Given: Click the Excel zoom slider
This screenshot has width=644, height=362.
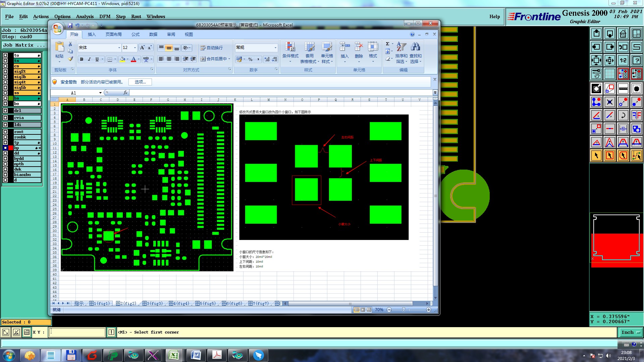Looking at the screenshot, I should [404, 310].
